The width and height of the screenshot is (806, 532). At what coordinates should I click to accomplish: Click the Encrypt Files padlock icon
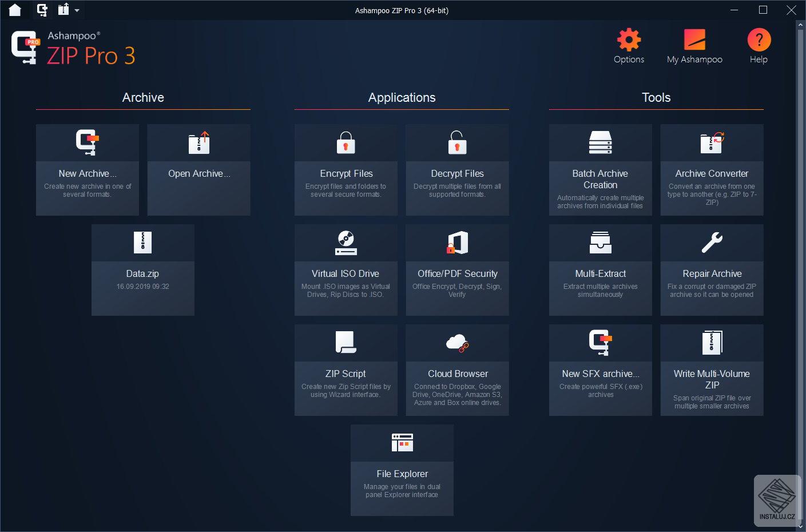point(346,142)
